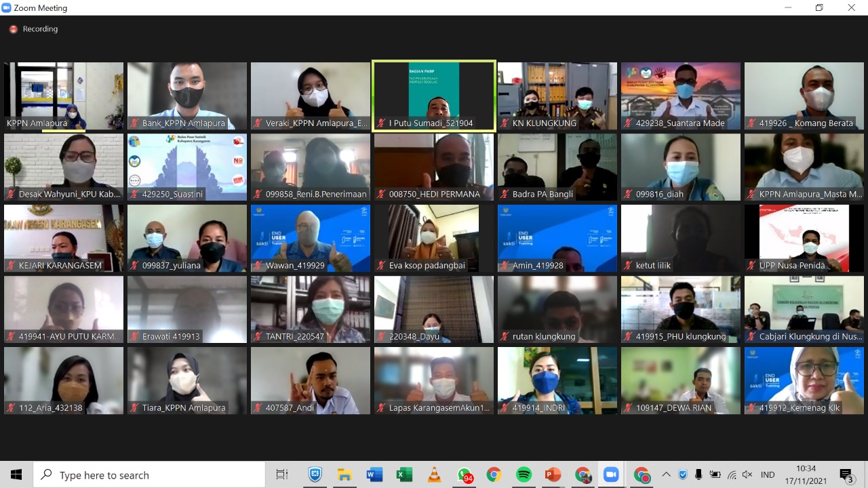Screen dimensions: 868x488
Task: Open Microsoft Word from the taskbar
Action: [374, 474]
